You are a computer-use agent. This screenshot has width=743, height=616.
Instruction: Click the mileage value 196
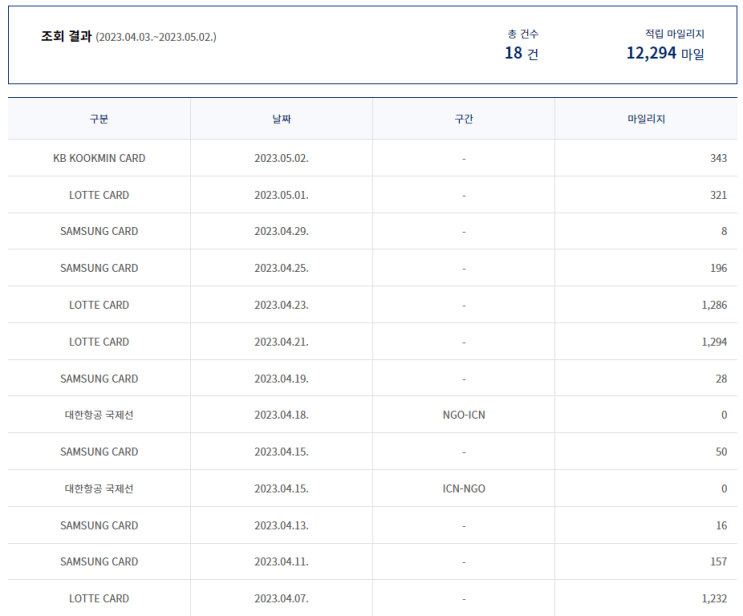coord(718,268)
